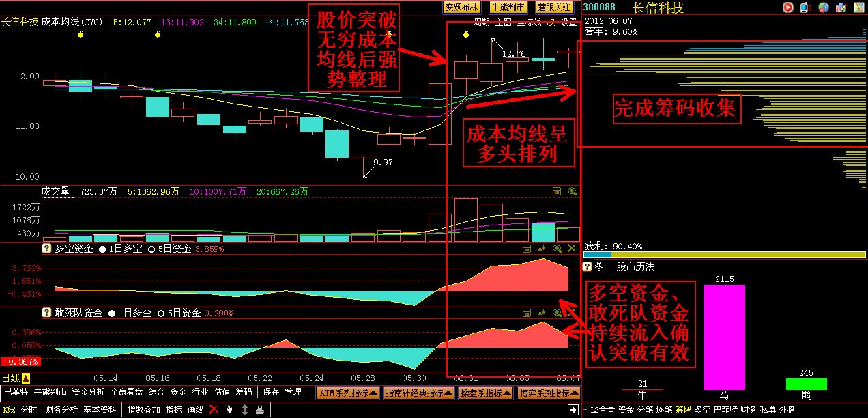Click the up-down arrows icon in bottom toolbar
This screenshot has width=868, height=418.
click(x=244, y=410)
